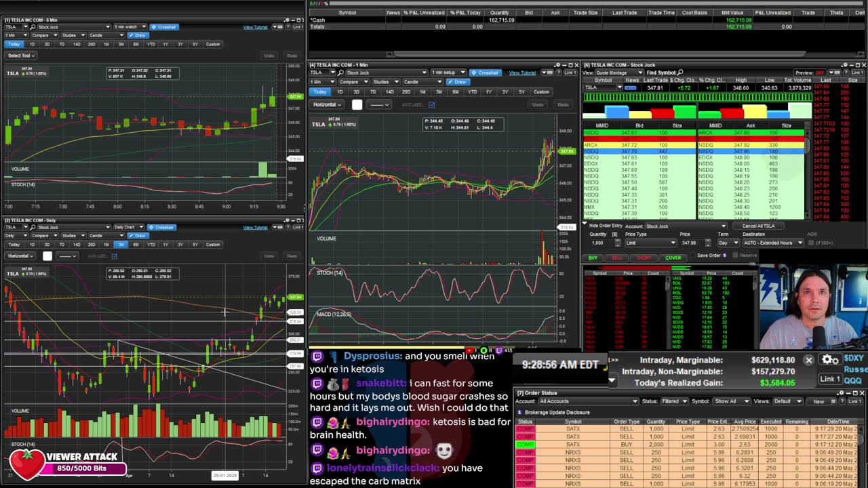Open the help question mark in 1 Min chart
This screenshot has width=868, height=488.
click(558, 73)
